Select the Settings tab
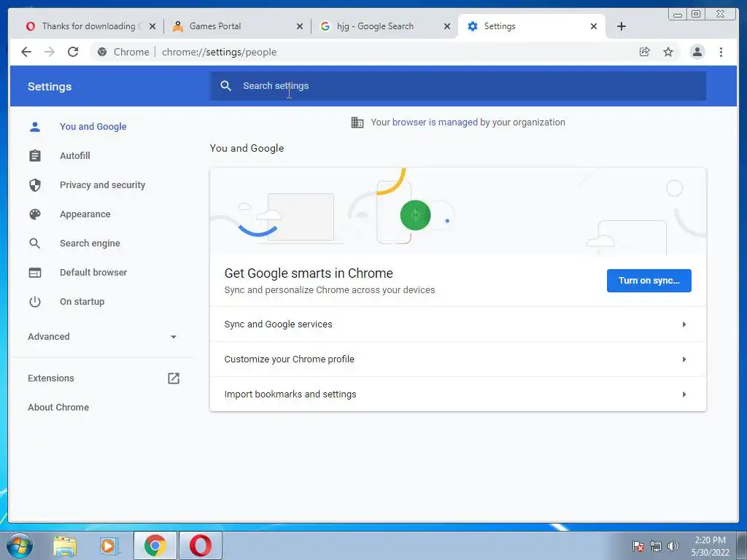Image resolution: width=747 pixels, height=560 pixels. pyautogui.click(x=531, y=26)
